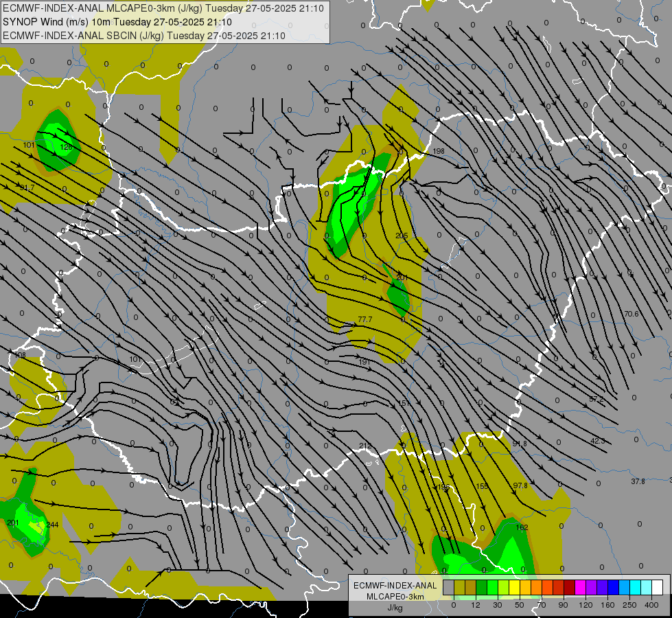Screen dimensions: 672x618
Task: Click the olive-yellow legend swatch above 0
Action: (460, 587)
